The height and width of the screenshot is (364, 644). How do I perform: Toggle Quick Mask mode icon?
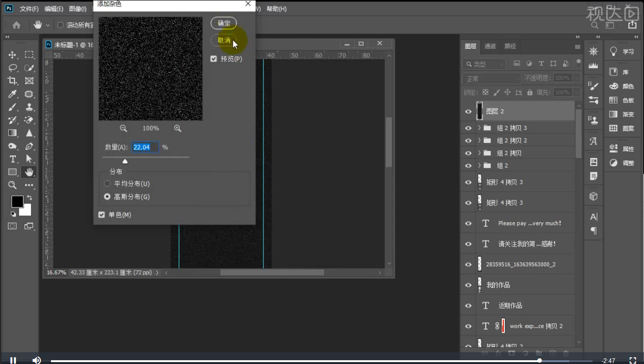(x=13, y=226)
